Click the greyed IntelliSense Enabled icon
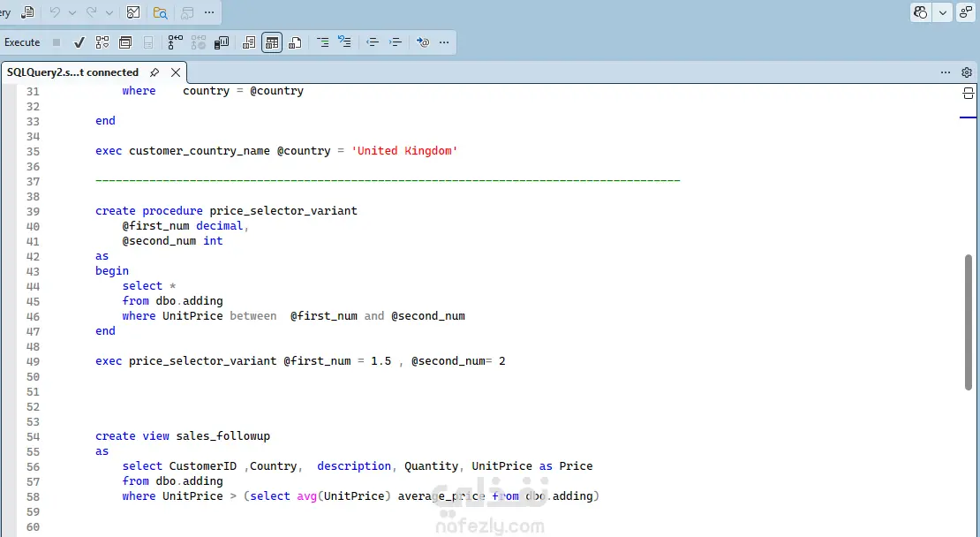The height and width of the screenshot is (537, 980). click(148, 42)
